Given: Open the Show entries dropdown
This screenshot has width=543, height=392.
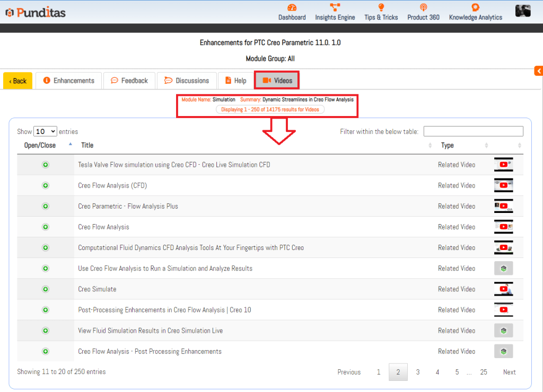Looking at the screenshot, I should coord(45,131).
